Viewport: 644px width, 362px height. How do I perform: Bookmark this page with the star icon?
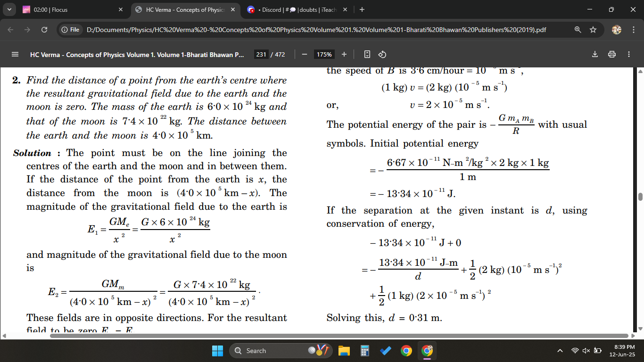pyautogui.click(x=593, y=30)
